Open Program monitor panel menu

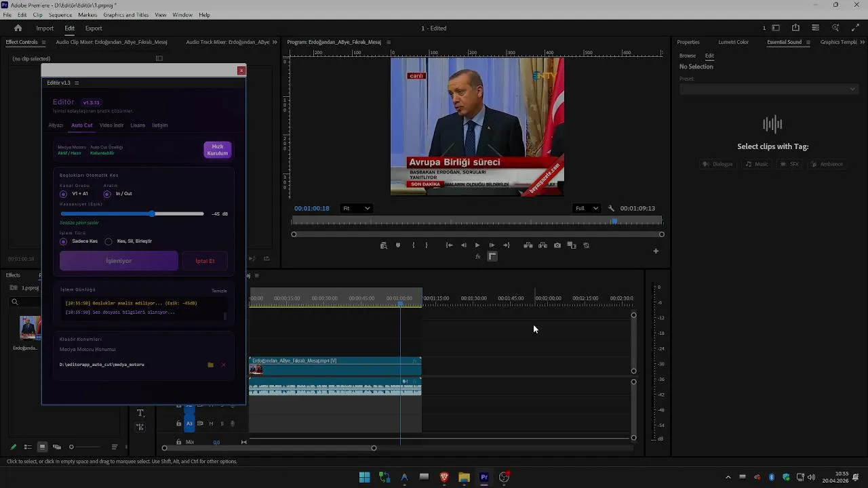point(389,42)
